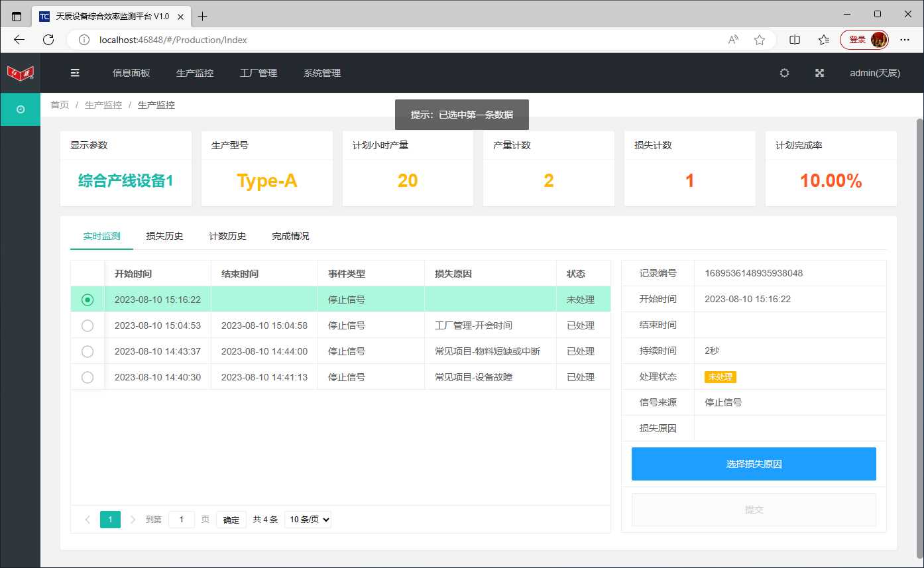Open the settings gear icon in header
924x568 pixels.
point(784,73)
